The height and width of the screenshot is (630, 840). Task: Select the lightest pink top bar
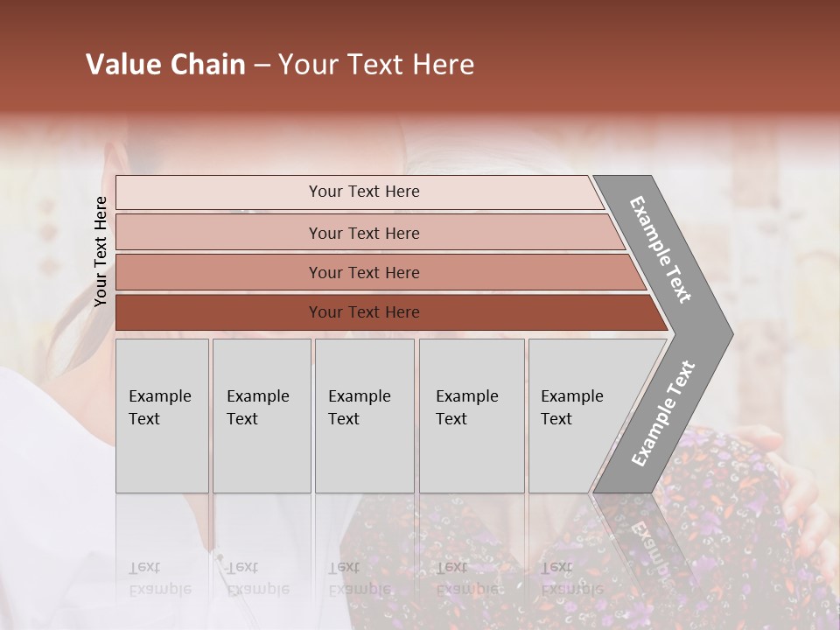tap(363, 192)
